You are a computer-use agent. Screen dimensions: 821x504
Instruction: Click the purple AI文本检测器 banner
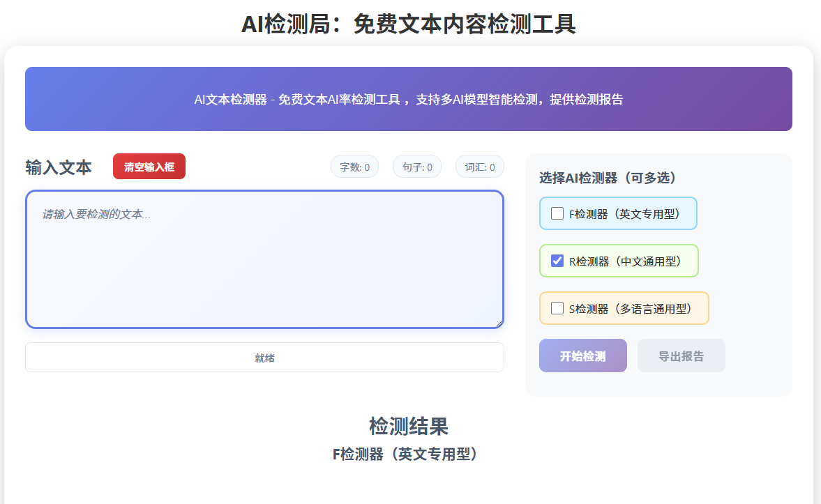(x=408, y=99)
